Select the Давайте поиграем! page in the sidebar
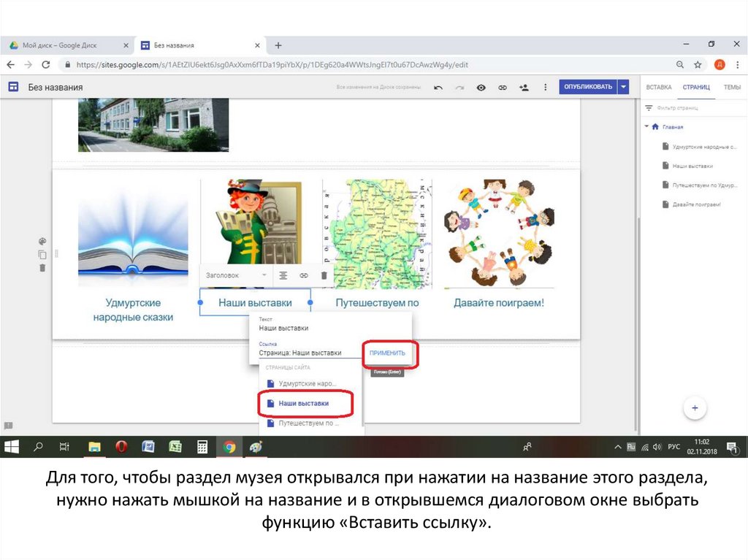 pyautogui.click(x=696, y=204)
